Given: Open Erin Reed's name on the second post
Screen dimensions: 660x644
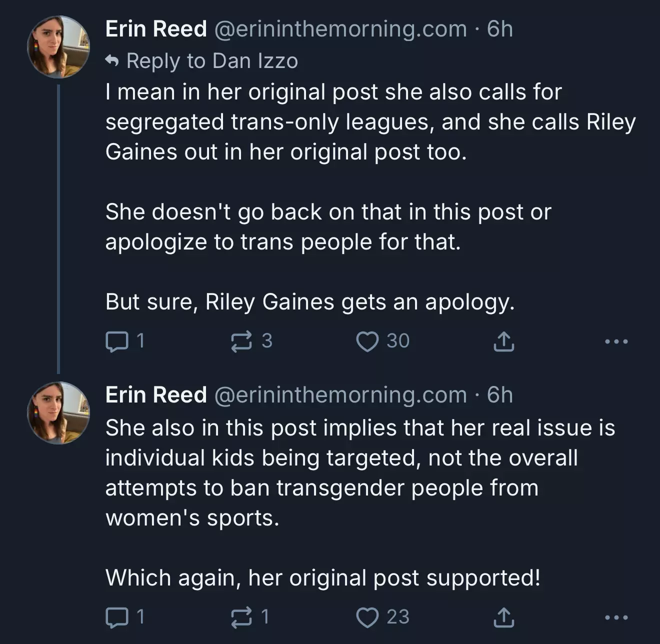Looking at the screenshot, I should [x=156, y=395].
